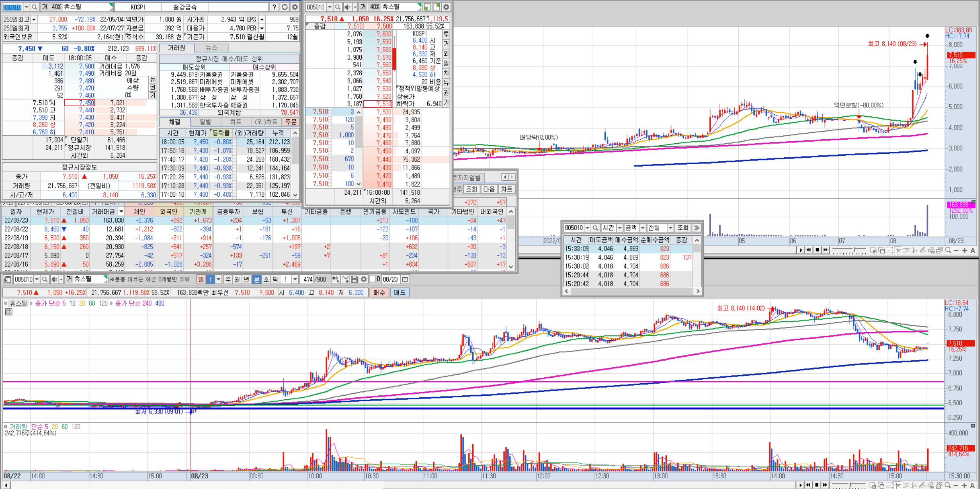
Task: Switch to the 체결 tab
Action: click(x=175, y=122)
